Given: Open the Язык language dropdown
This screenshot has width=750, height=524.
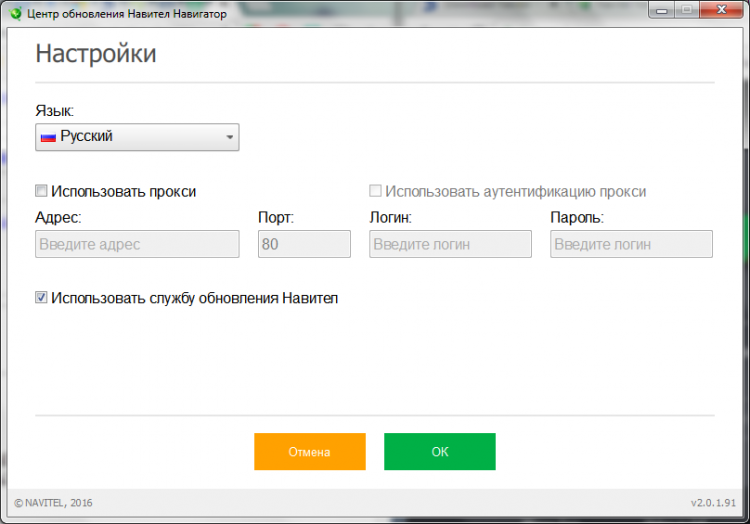Looking at the screenshot, I should click(137, 137).
